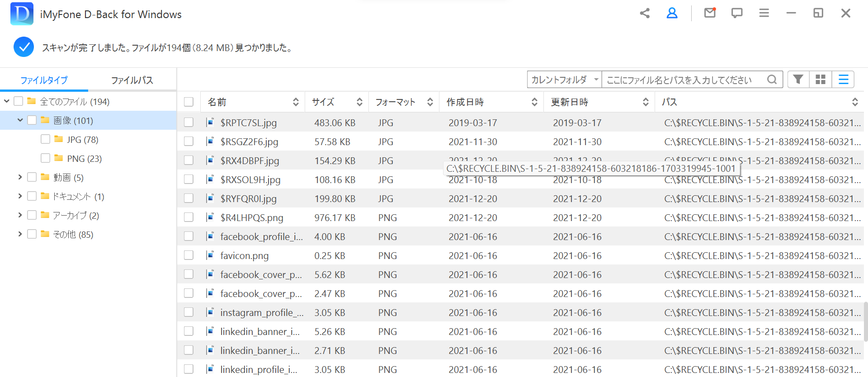
Task: Select the PNG (23) folder
Action: pyautogui.click(x=84, y=159)
